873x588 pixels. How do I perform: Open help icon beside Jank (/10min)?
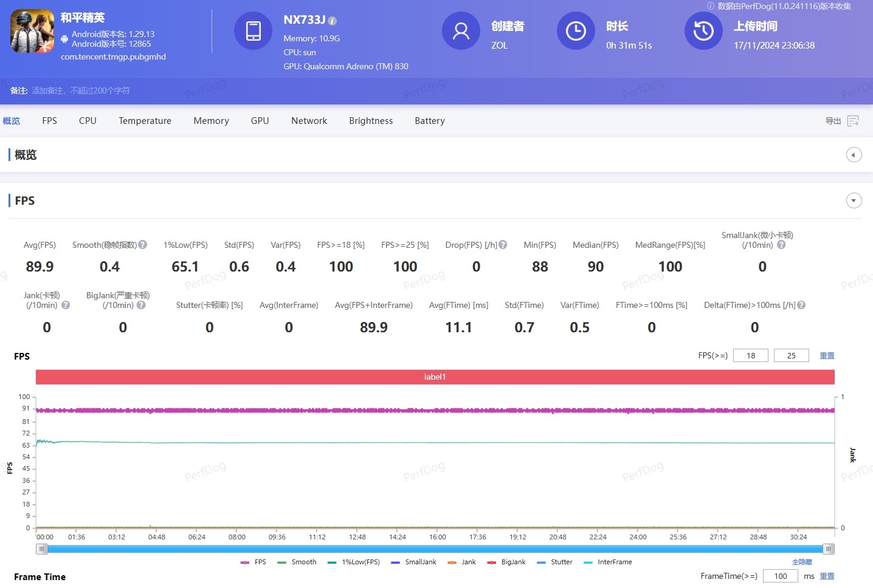[66, 305]
